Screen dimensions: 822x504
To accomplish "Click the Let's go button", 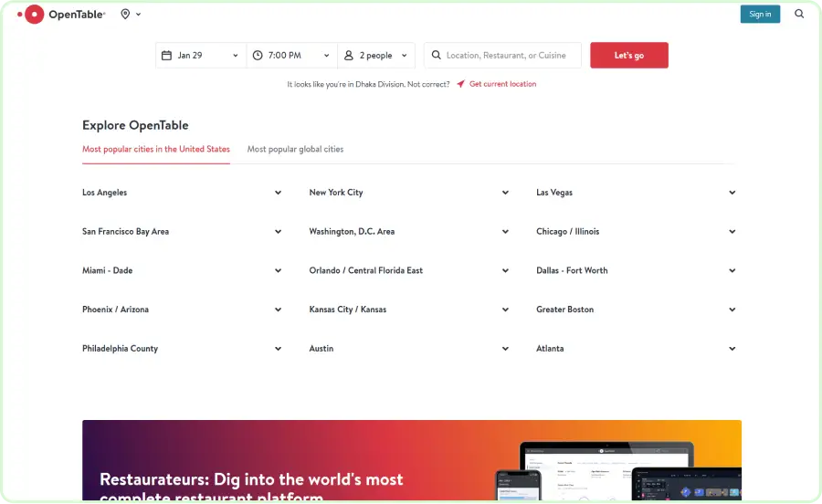I will 629,56.
